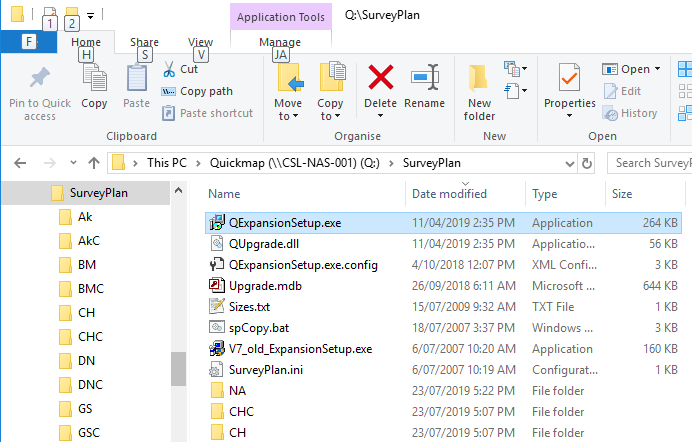692x442 pixels.
Task: Click inside the Search SurveyPlan box
Action: [650, 163]
